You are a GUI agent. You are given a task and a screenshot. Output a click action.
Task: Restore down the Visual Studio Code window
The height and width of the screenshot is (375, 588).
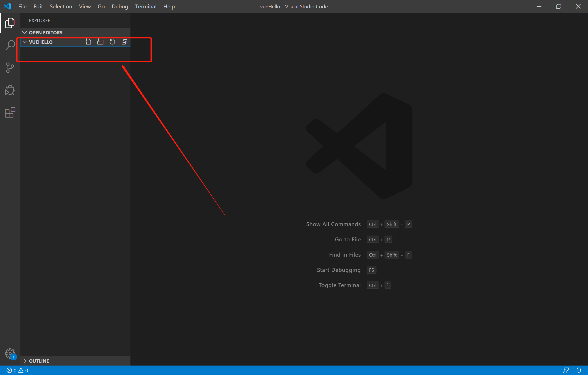pos(559,6)
